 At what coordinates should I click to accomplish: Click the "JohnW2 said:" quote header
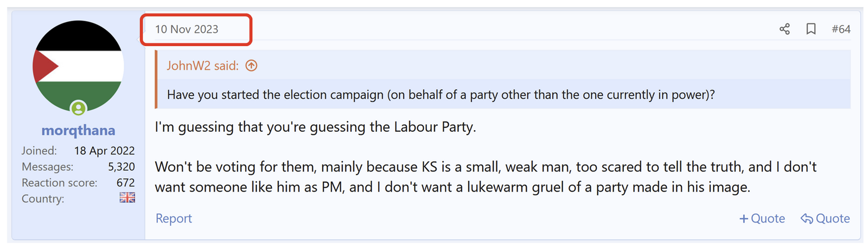[x=202, y=66]
